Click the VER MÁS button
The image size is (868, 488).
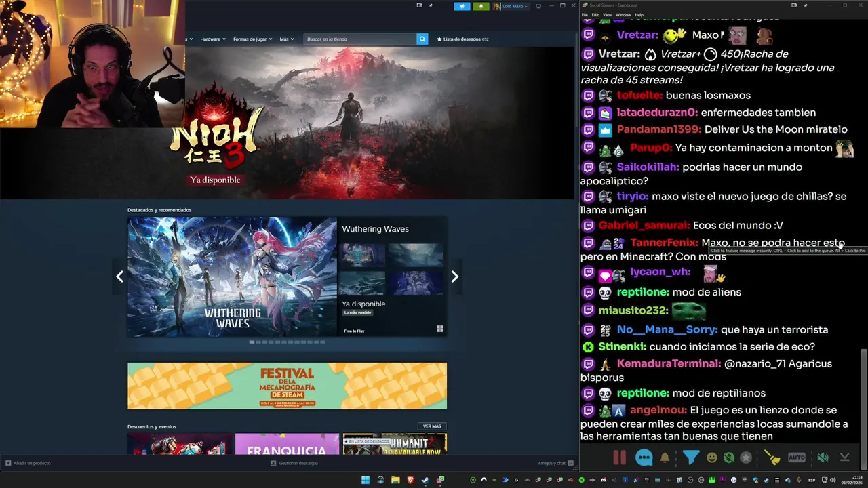432,426
